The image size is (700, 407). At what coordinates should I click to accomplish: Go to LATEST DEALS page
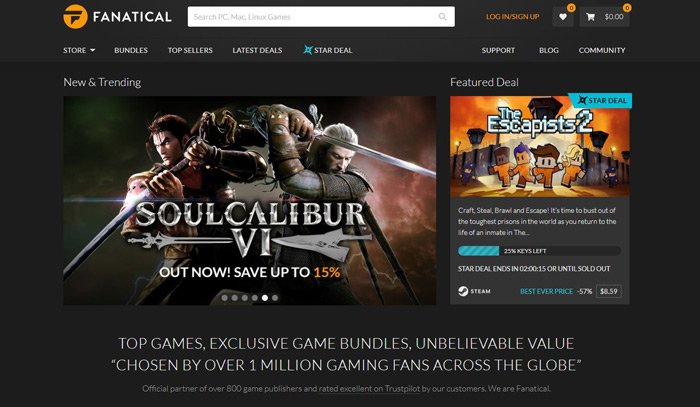257,50
